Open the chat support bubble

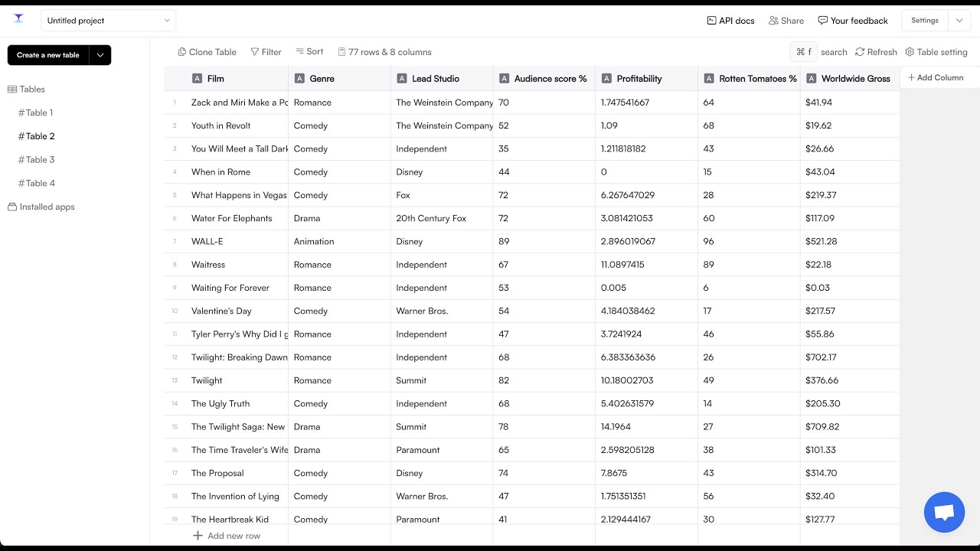[944, 512]
